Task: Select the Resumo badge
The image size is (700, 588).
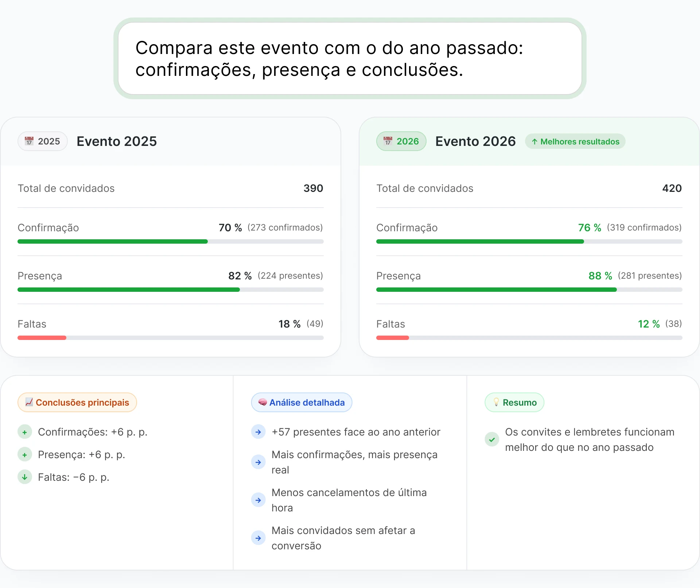Action: (514, 402)
